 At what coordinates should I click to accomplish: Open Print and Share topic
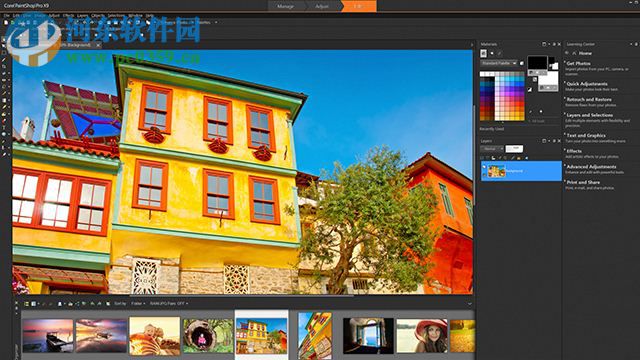point(583,182)
